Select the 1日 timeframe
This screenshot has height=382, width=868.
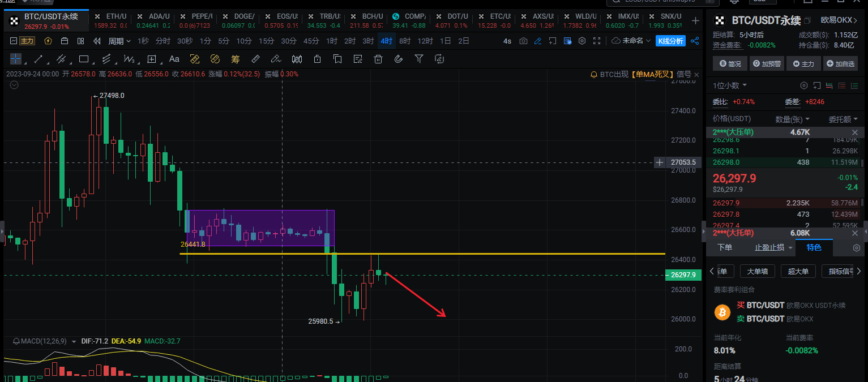tap(446, 41)
